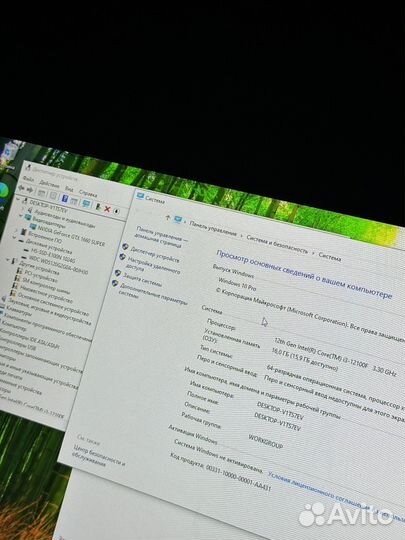Click Windows 10 Pro edition text

[237, 284]
